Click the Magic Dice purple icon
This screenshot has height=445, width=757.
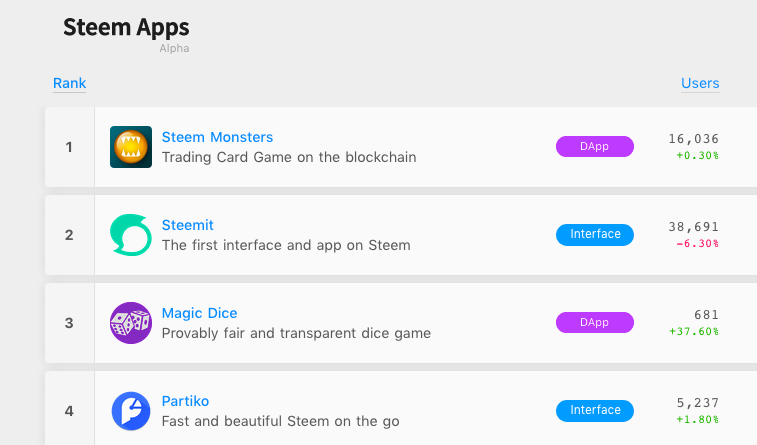click(x=130, y=323)
